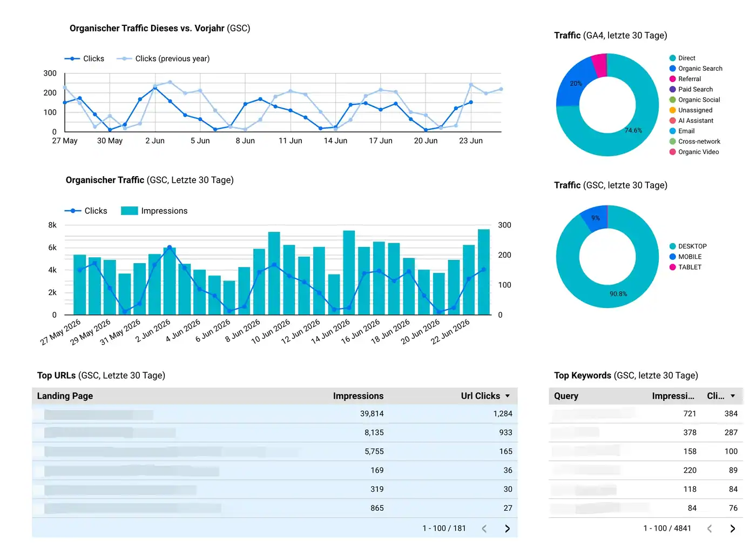This screenshot has width=756, height=555.
Task: Click 'Organischer Traffic Dieses vs. Vorjahr' heading
Action: (x=147, y=29)
